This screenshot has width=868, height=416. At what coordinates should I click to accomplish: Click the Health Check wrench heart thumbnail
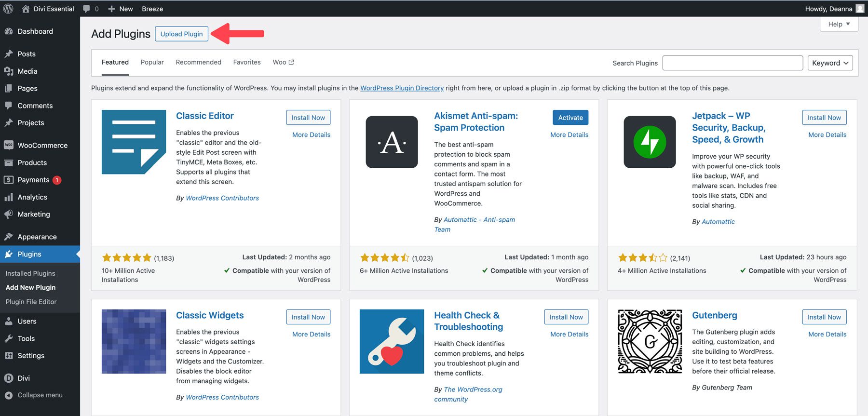pyautogui.click(x=392, y=341)
